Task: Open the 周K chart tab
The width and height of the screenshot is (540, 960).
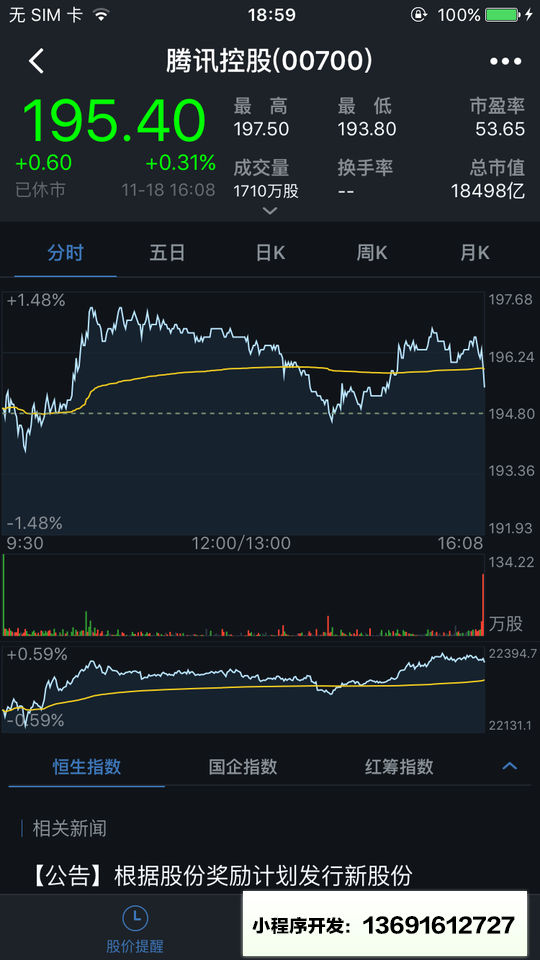Action: 372,253
